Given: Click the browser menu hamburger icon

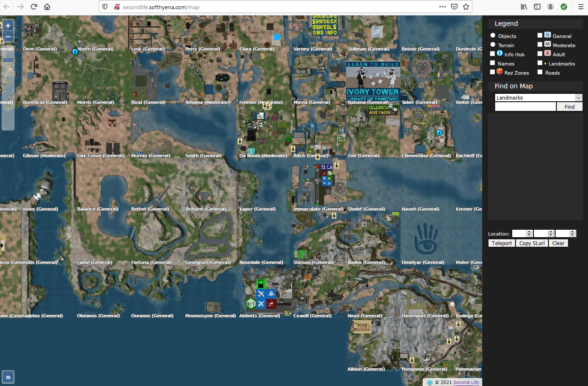Looking at the screenshot, I should click(x=581, y=7).
